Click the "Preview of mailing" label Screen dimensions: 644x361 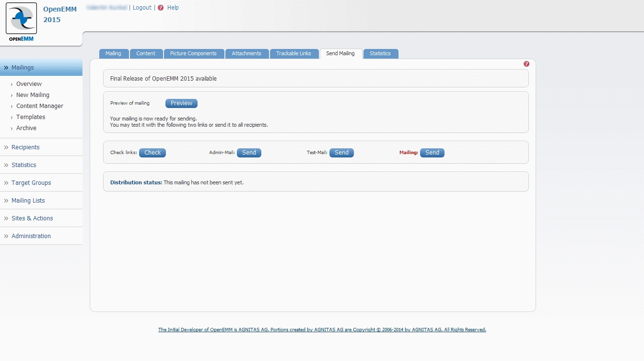[130, 103]
